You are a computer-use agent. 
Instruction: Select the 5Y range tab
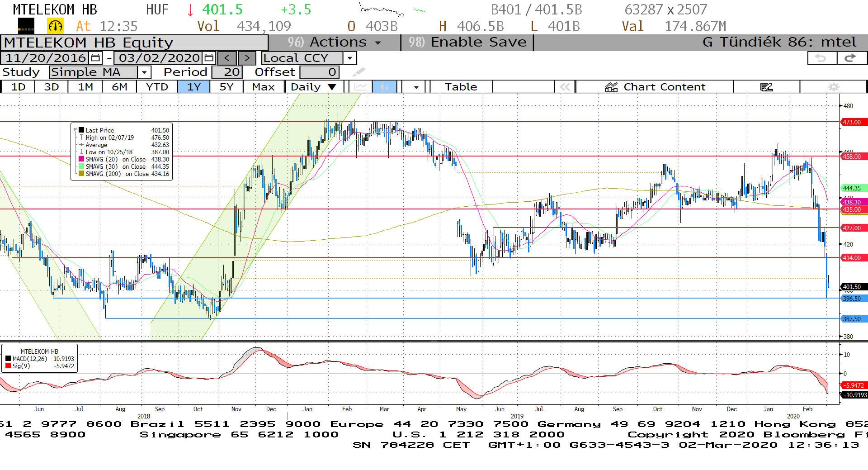226,87
